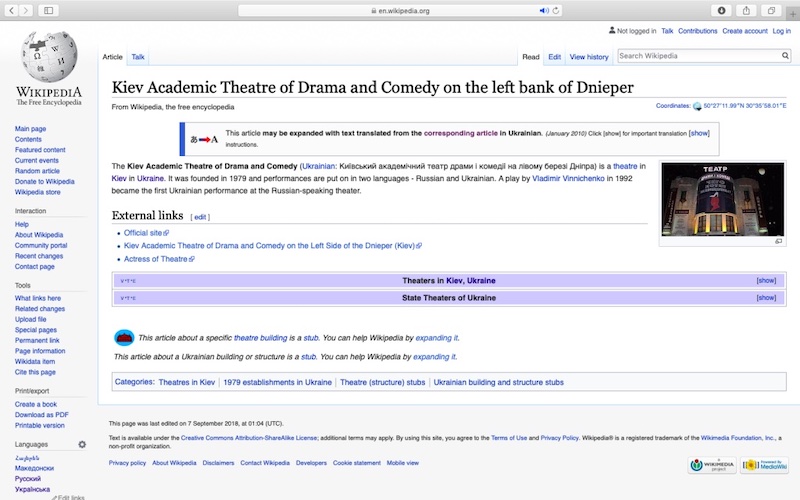
Task: Click the Mobile view footer link
Action: click(x=402, y=463)
